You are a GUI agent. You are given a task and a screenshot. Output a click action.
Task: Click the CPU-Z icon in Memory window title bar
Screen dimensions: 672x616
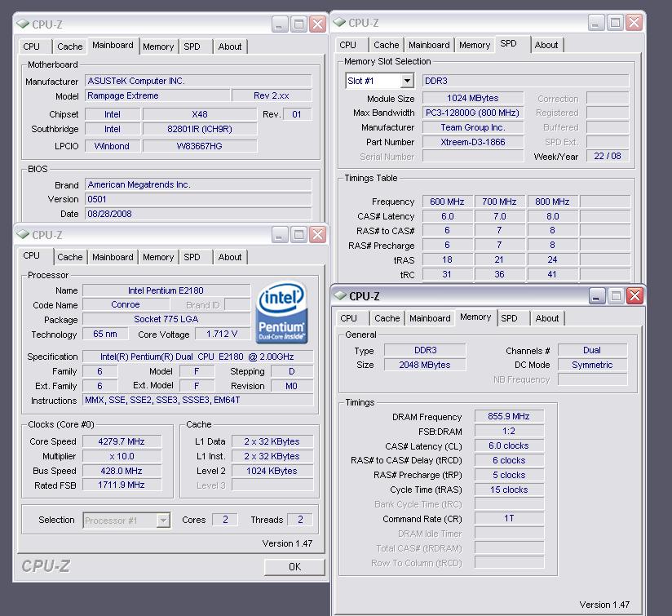340,296
